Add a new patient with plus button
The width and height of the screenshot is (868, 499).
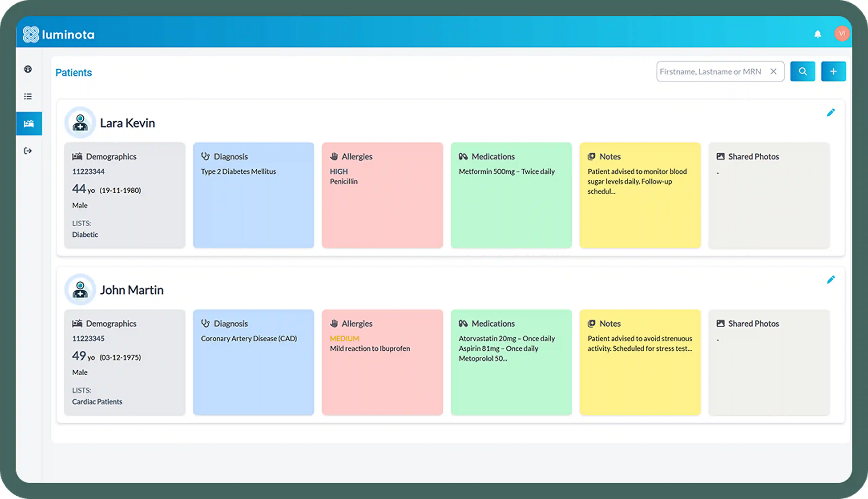coord(833,71)
